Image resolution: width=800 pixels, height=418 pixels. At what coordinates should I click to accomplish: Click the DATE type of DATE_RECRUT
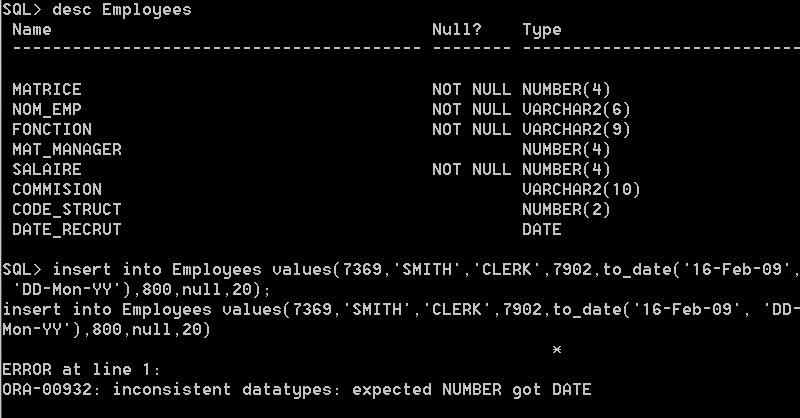(x=542, y=230)
